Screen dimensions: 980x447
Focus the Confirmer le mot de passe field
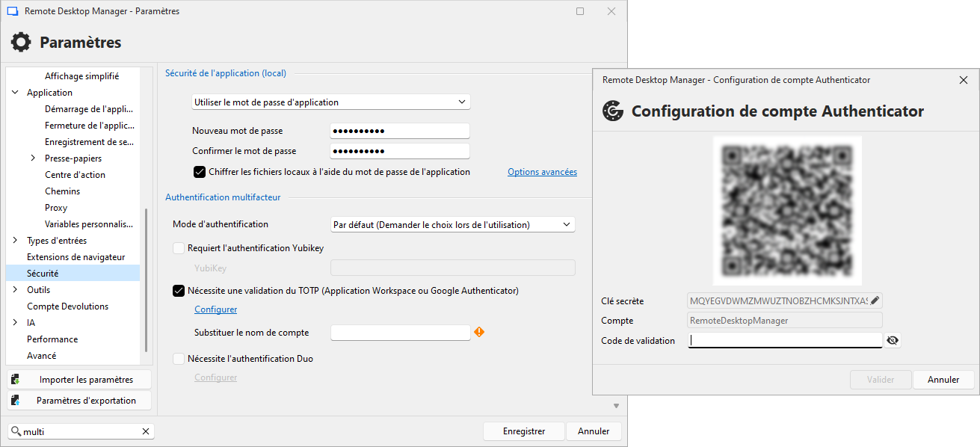(399, 151)
